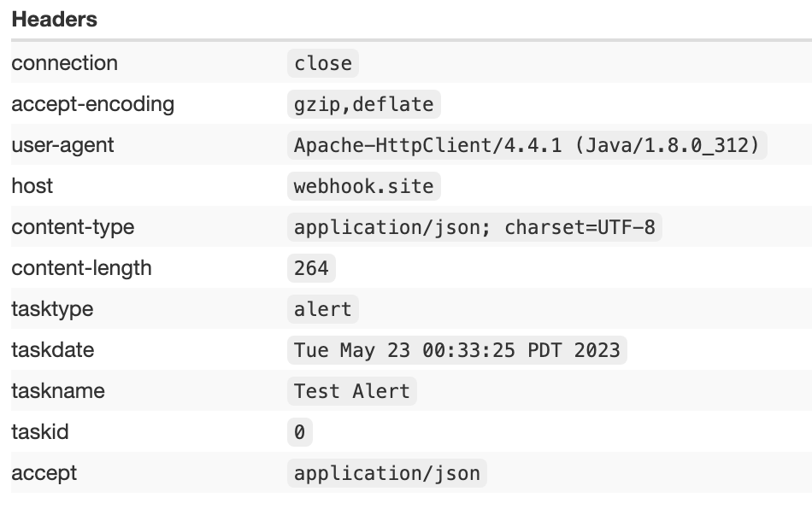Click the 'gzip,deflate' value

point(363,104)
